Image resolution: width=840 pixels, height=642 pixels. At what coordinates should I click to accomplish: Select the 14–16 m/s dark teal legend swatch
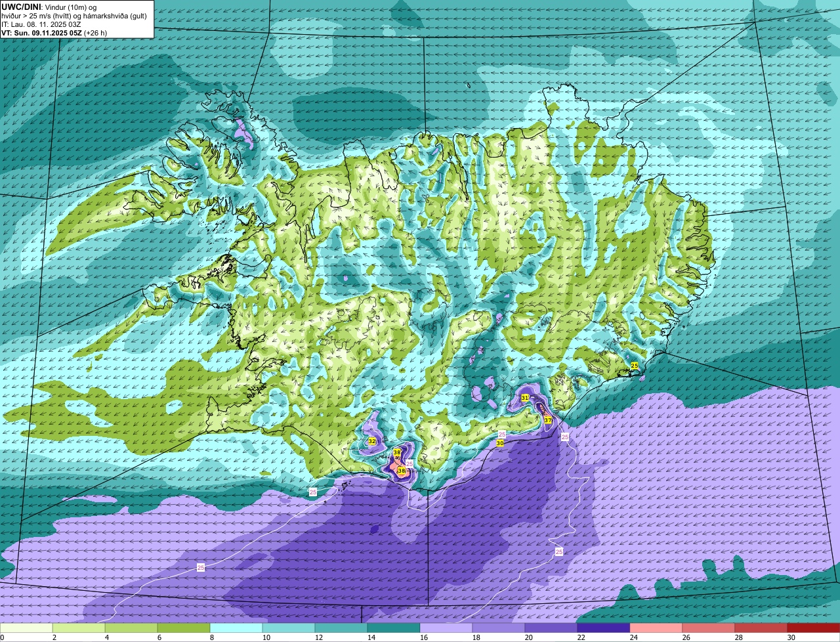click(394, 628)
